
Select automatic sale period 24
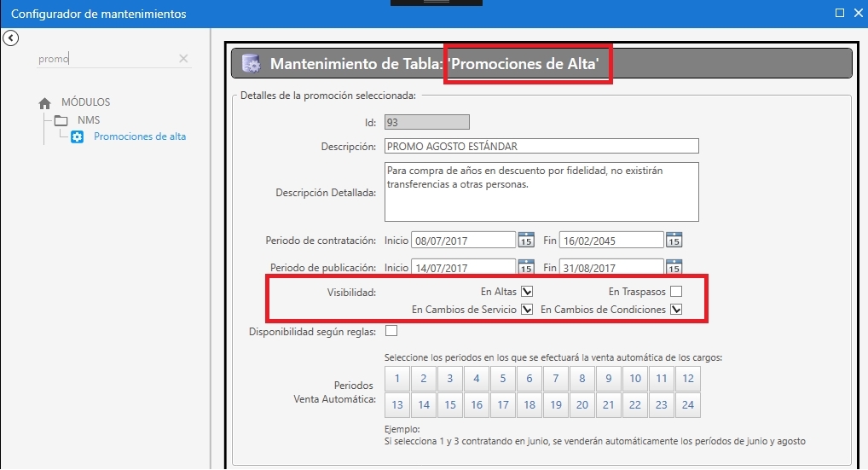click(x=688, y=405)
